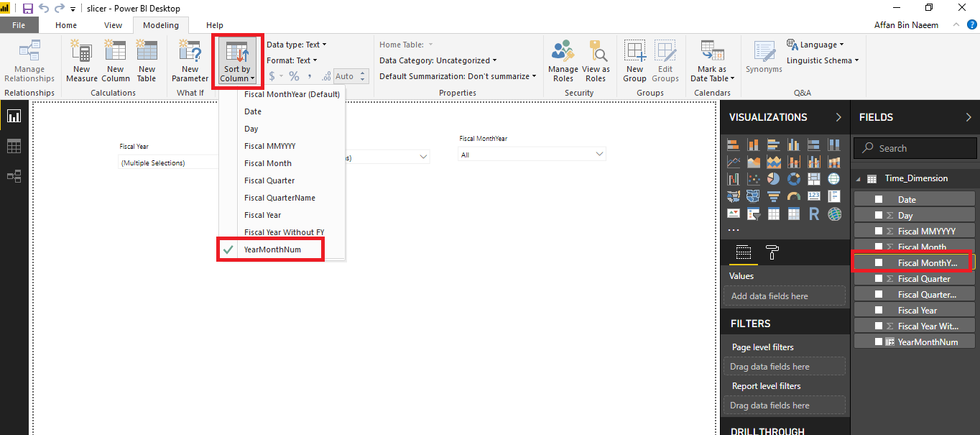Select the Slicer visual

tap(754, 214)
